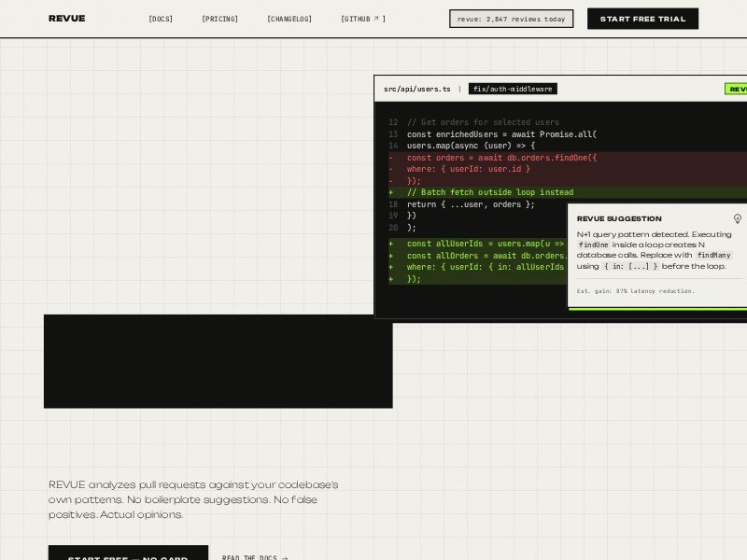Screen dimensions: 747x560
Task: Select the fix/auth-middleware branch tag
Action: [x=513, y=89]
